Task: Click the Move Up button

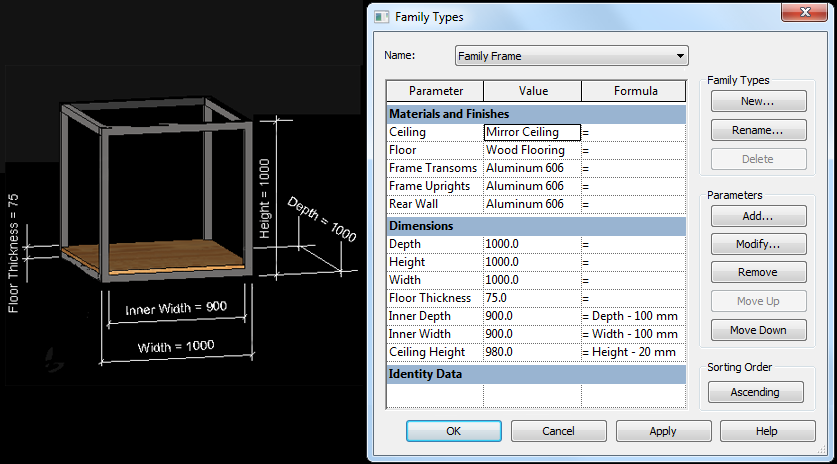Action: click(758, 301)
